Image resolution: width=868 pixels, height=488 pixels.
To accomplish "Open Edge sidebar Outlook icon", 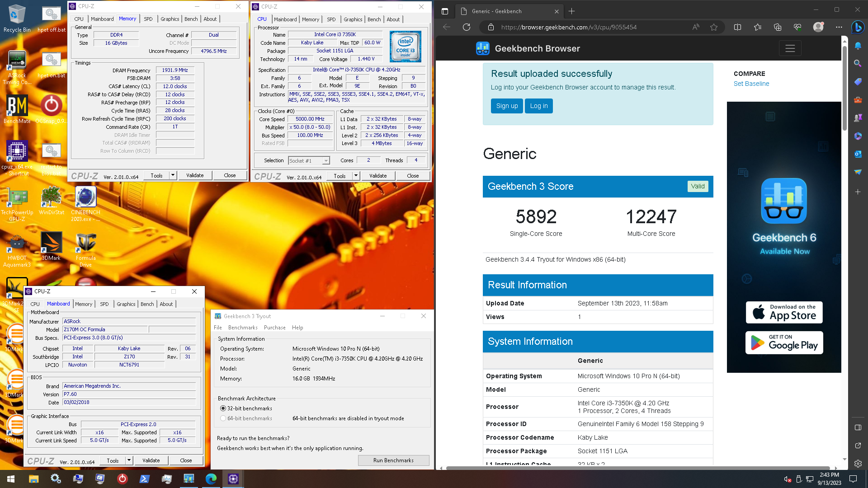I will tap(858, 154).
